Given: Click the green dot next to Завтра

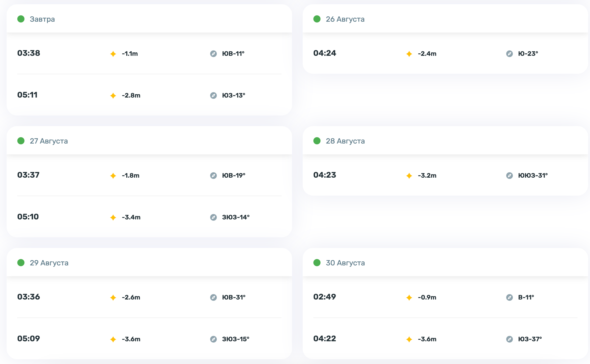Looking at the screenshot, I should point(21,19).
